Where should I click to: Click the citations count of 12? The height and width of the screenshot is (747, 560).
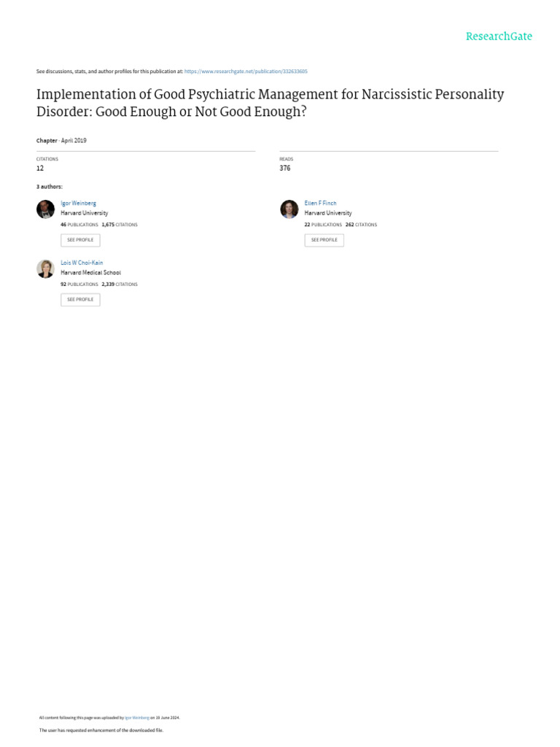40,169
